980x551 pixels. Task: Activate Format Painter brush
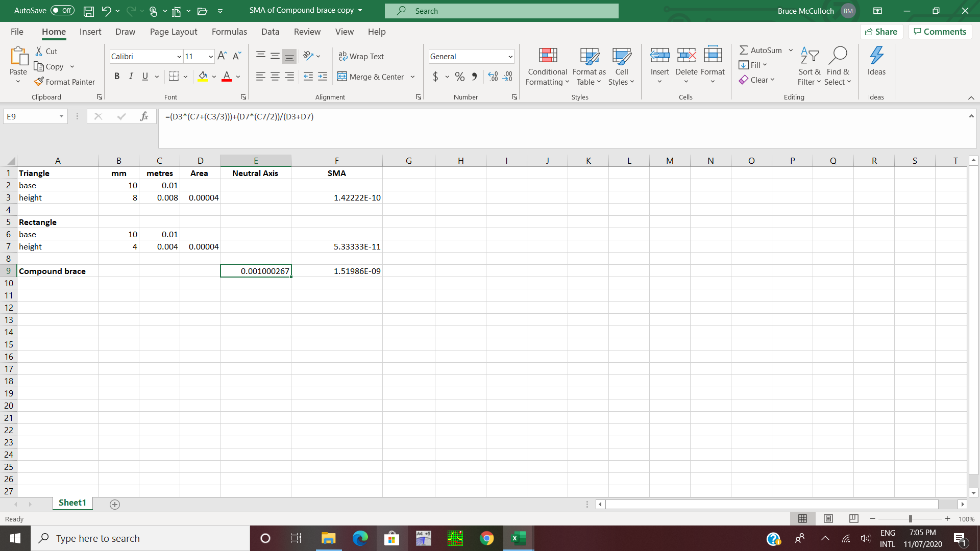(64, 82)
